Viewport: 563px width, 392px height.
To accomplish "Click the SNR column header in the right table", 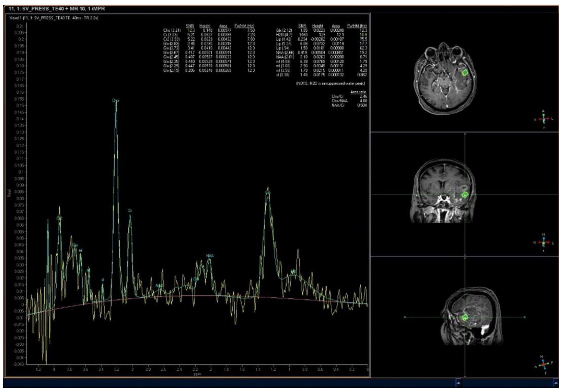I will pos(302,26).
